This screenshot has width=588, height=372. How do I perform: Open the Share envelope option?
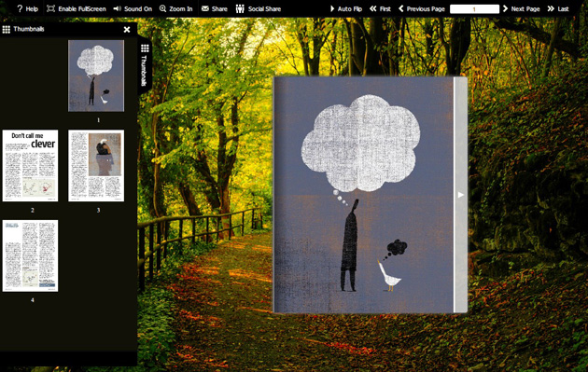click(205, 8)
